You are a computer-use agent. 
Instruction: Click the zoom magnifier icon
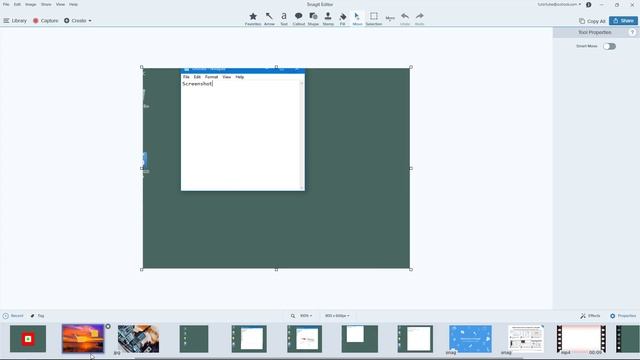[x=293, y=316]
